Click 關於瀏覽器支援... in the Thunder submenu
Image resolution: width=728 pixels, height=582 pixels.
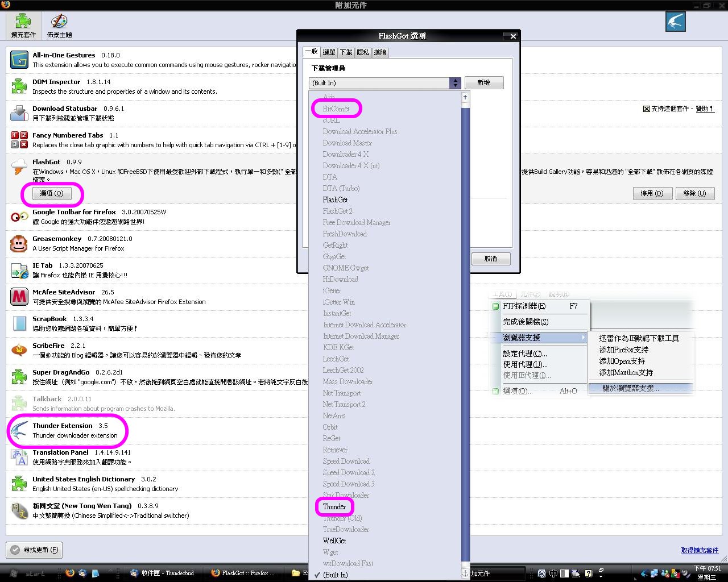coord(631,388)
